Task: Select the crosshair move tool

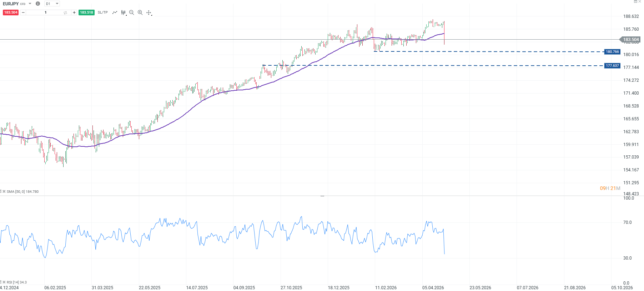Action: click(149, 12)
